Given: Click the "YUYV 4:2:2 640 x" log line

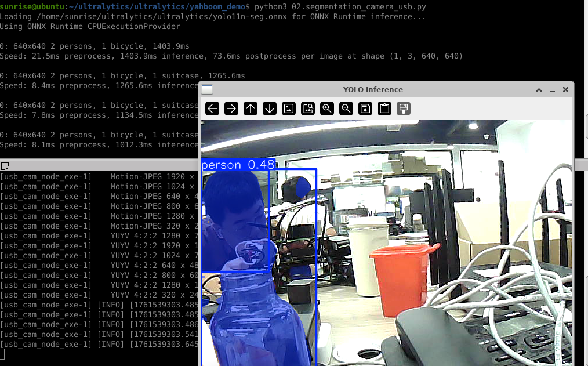Looking at the screenshot, I should 99,265.
